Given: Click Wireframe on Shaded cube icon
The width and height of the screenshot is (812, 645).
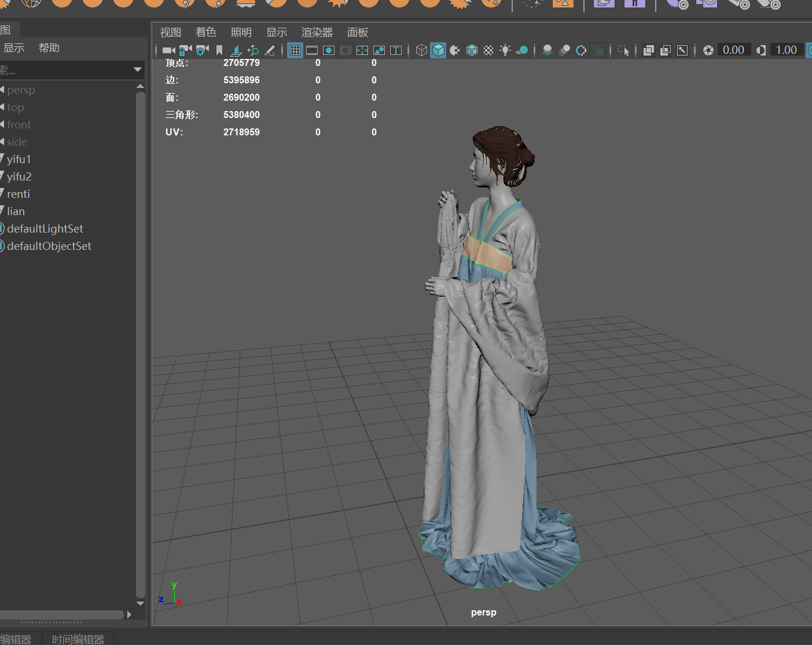Looking at the screenshot, I should 472,50.
